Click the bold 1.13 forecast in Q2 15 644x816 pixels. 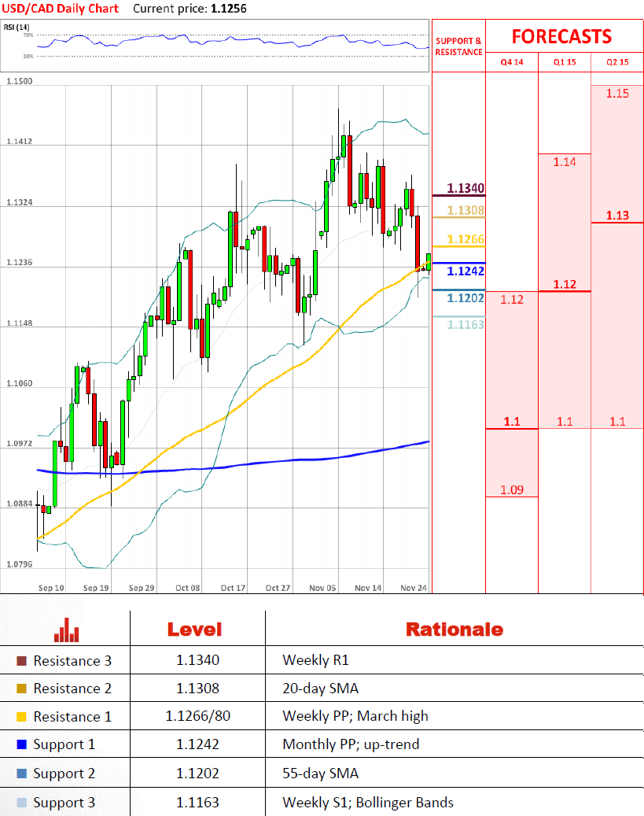click(x=617, y=215)
